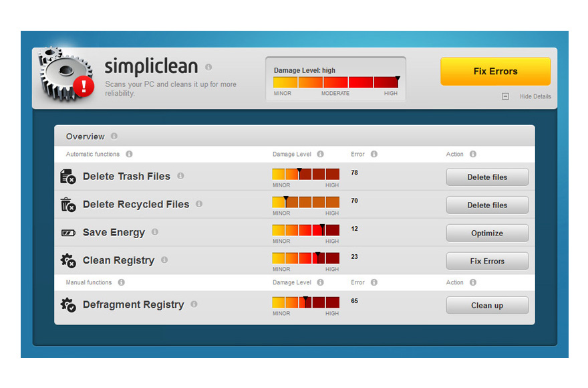This screenshot has height=388, width=588.
Task: Collapse details with the minus box icon
Action: click(x=505, y=96)
